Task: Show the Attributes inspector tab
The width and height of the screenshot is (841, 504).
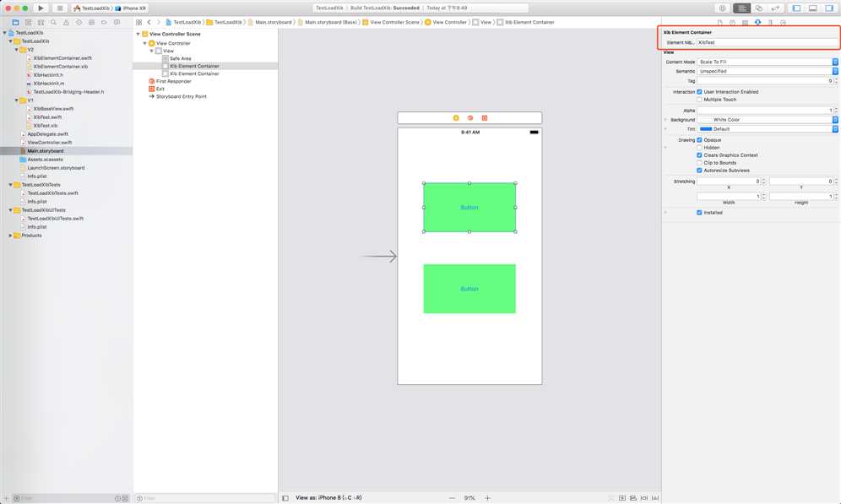Action: pos(758,23)
